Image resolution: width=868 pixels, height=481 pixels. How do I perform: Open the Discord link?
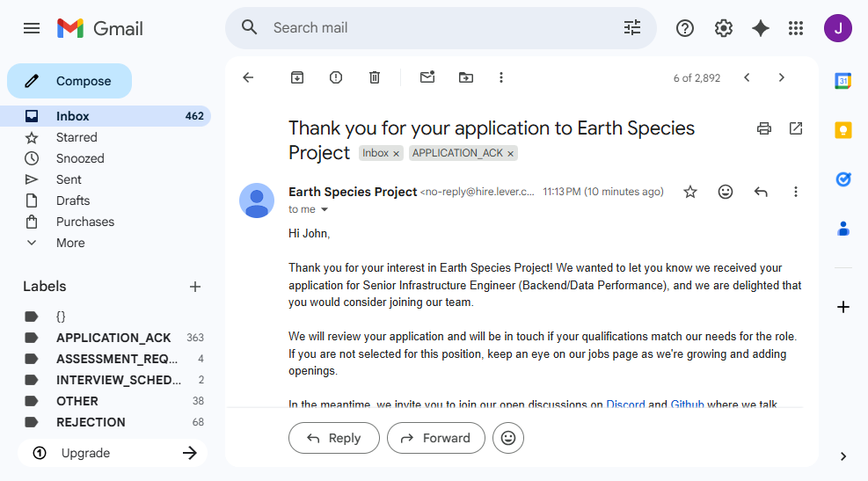tap(625, 404)
